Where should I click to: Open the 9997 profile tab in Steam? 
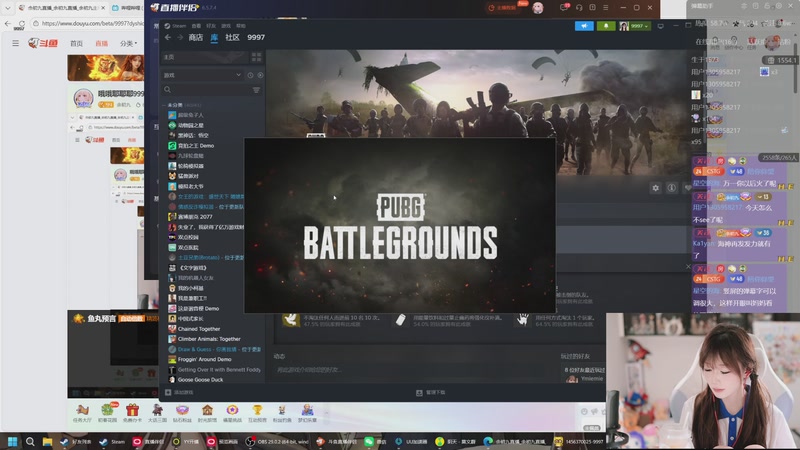coord(256,37)
